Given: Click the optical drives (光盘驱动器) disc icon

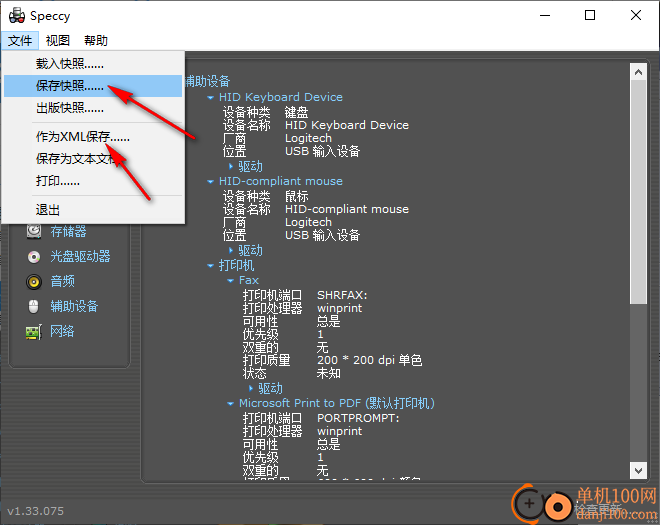Looking at the screenshot, I should (34, 256).
